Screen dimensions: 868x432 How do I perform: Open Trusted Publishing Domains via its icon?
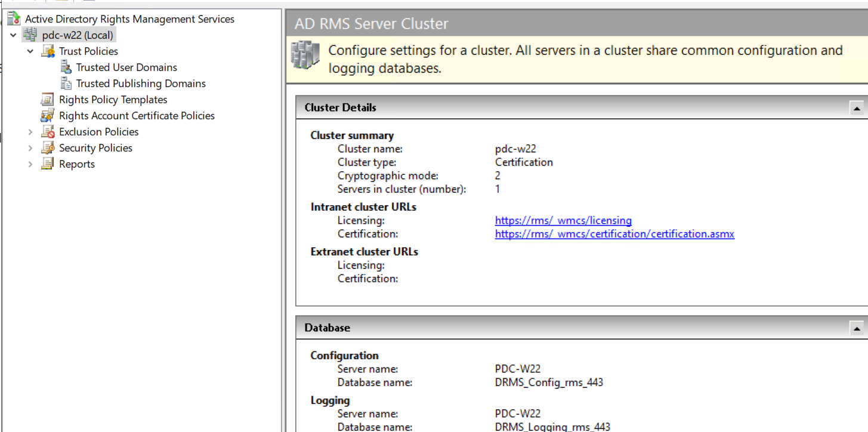[x=66, y=84]
